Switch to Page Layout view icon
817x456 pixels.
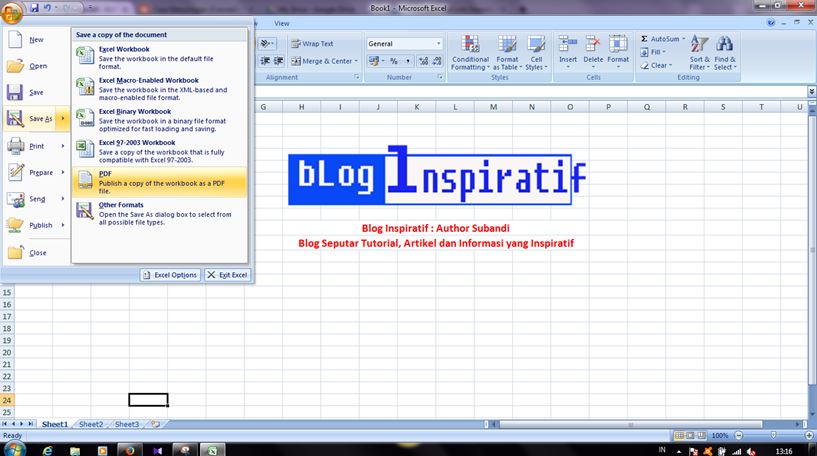(690, 435)
